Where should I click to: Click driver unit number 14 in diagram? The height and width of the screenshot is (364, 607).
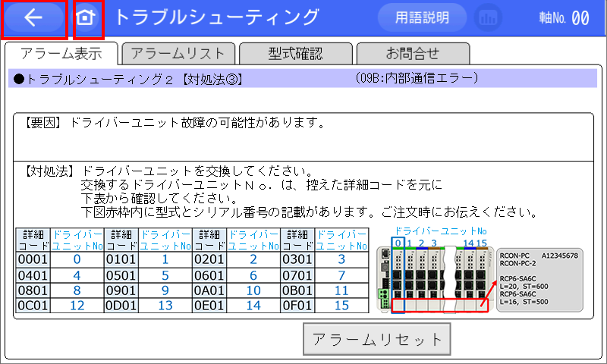pyautogui.click(x=469, y=243)
